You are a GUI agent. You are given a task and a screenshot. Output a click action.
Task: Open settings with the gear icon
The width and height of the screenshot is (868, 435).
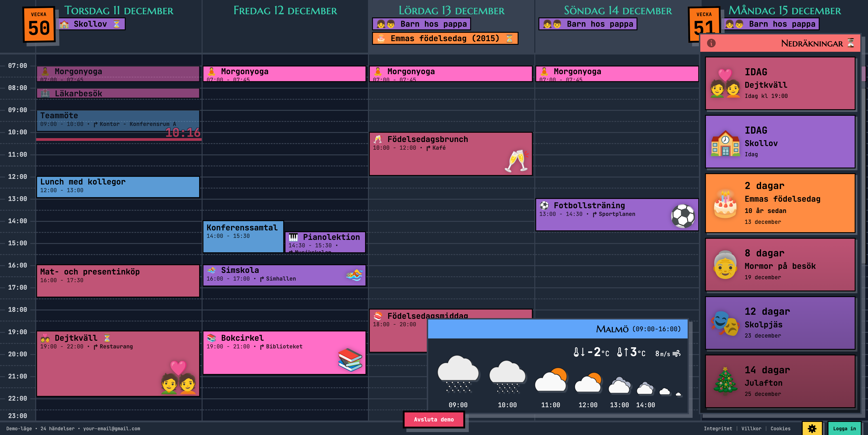click(x=812, y=428)
